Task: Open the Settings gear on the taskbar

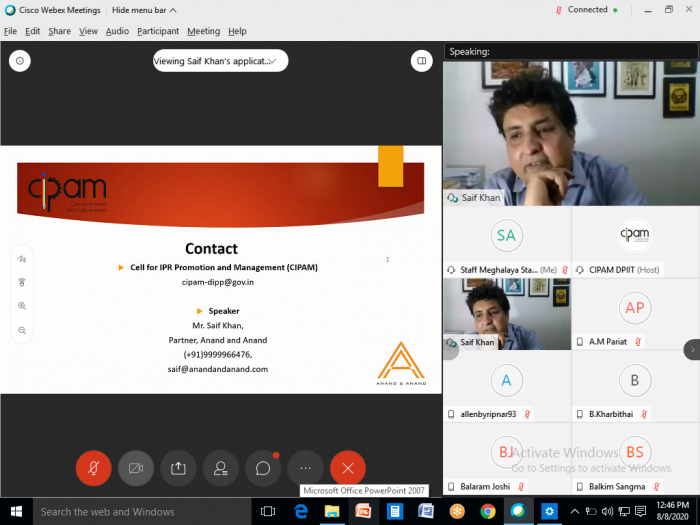Action: (550, 512)
